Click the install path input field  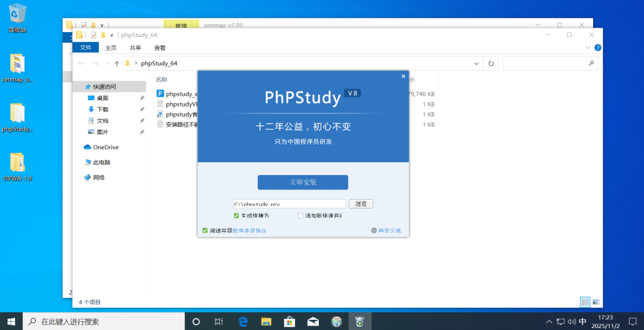point(289,204)
